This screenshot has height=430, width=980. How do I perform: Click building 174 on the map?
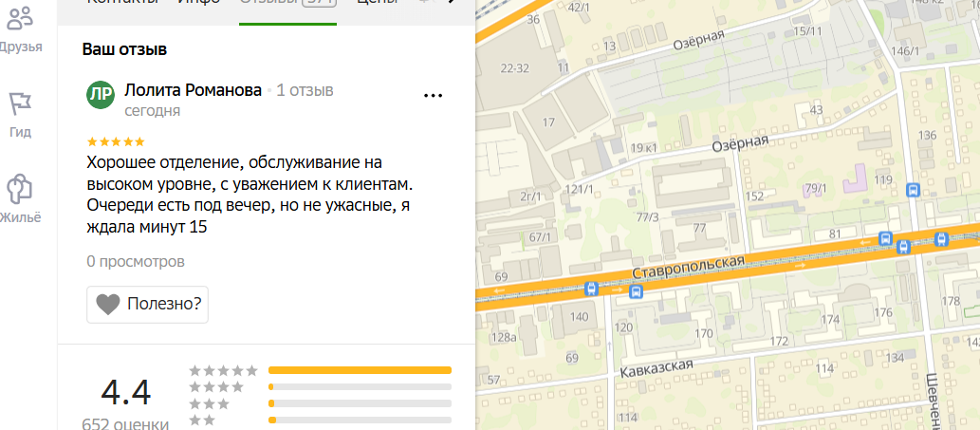[830, 319]
